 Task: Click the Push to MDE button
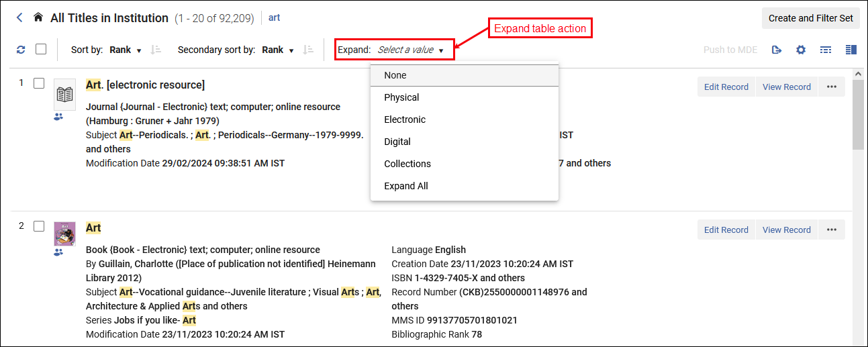point(730,50)
